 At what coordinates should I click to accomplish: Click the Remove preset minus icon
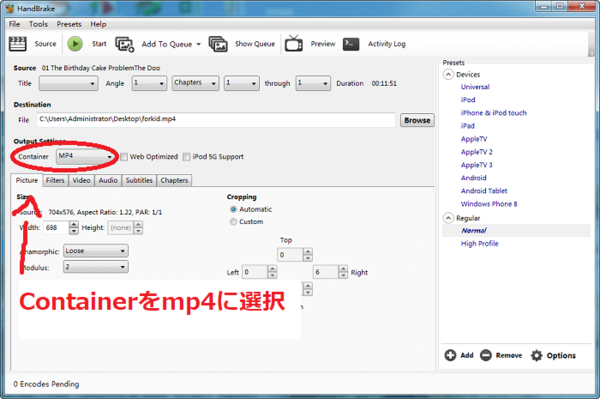tap(486, 355)
